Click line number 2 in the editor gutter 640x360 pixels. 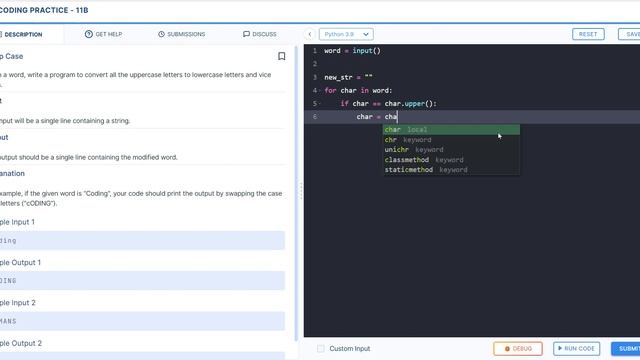tap(315, 64)
